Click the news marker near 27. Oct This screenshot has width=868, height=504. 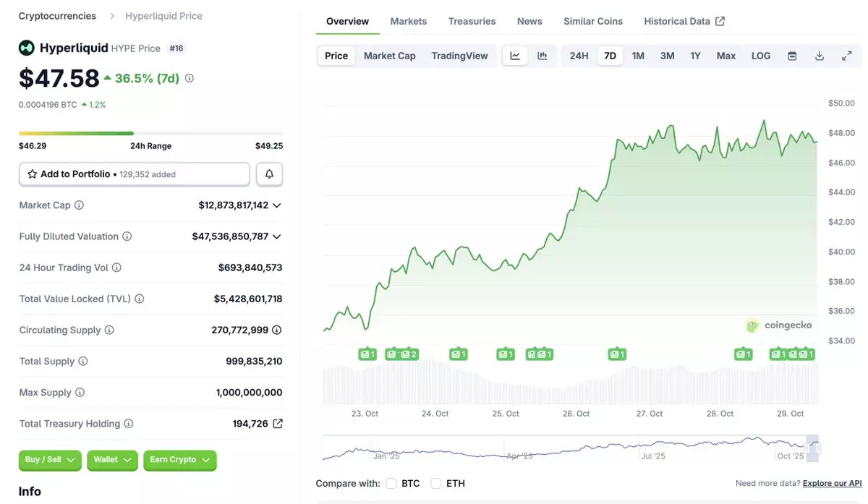point(616,354)
